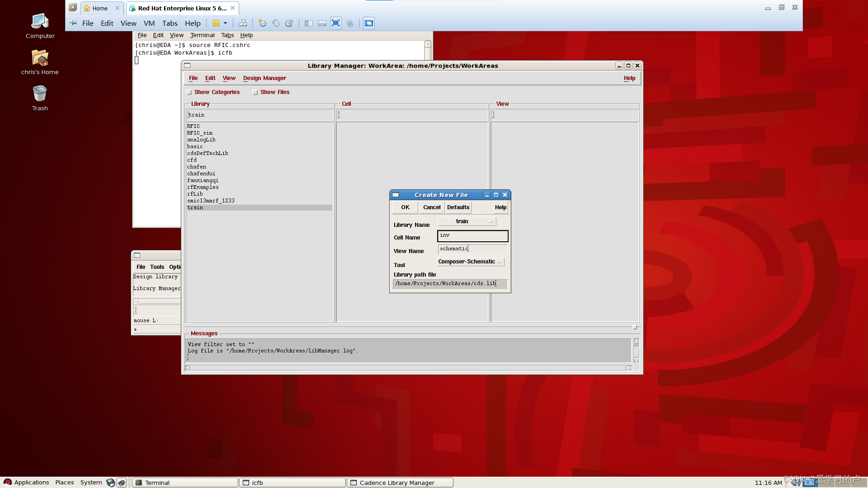Select the rfExamples library in list
The image size is (868, 488).
[x=203, y=187]
